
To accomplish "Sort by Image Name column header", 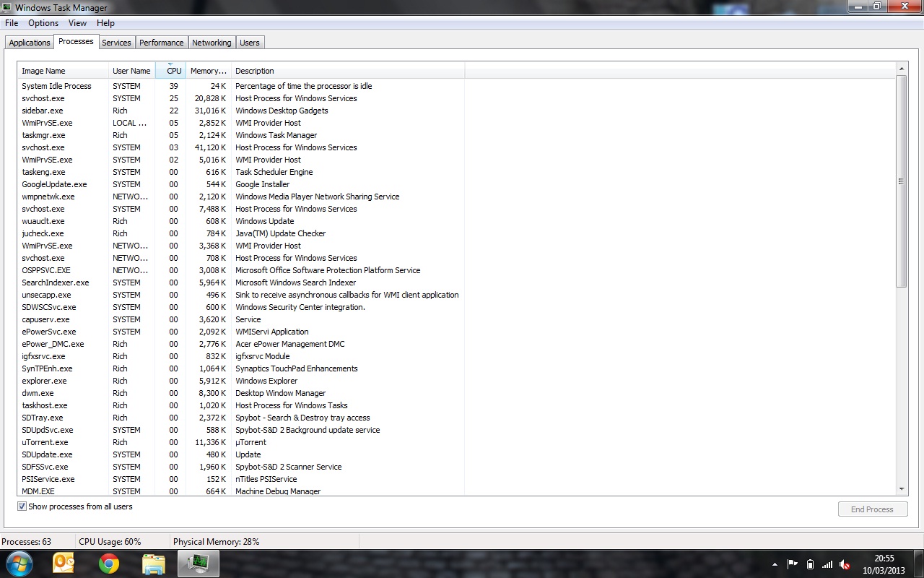I will point(63,71).
